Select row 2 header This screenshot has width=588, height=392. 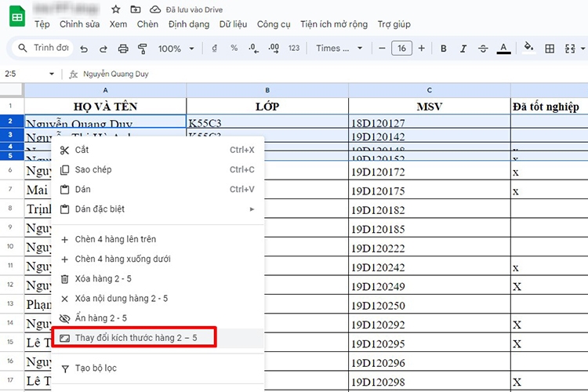tap(10, 122)
